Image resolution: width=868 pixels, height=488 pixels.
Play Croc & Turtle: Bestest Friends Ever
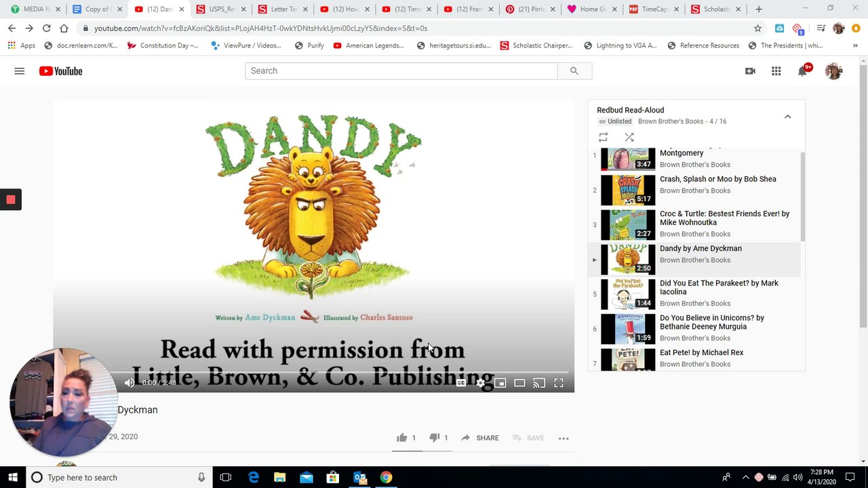(694, 225)
